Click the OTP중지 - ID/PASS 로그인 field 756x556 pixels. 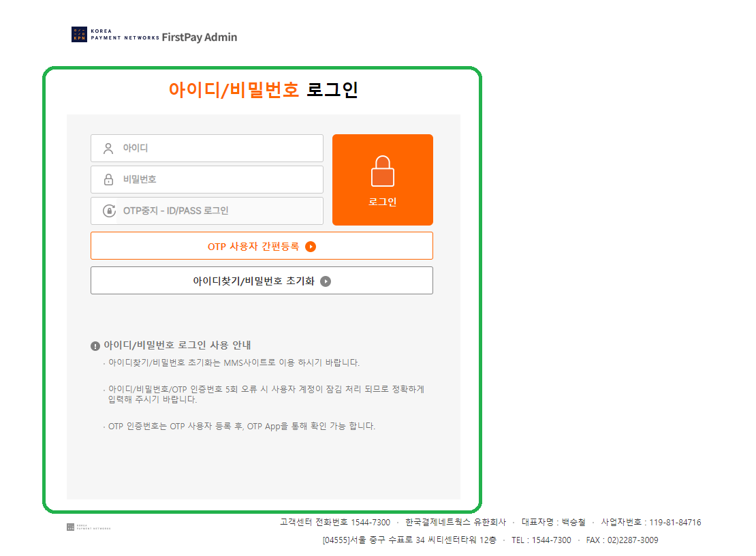207,211
